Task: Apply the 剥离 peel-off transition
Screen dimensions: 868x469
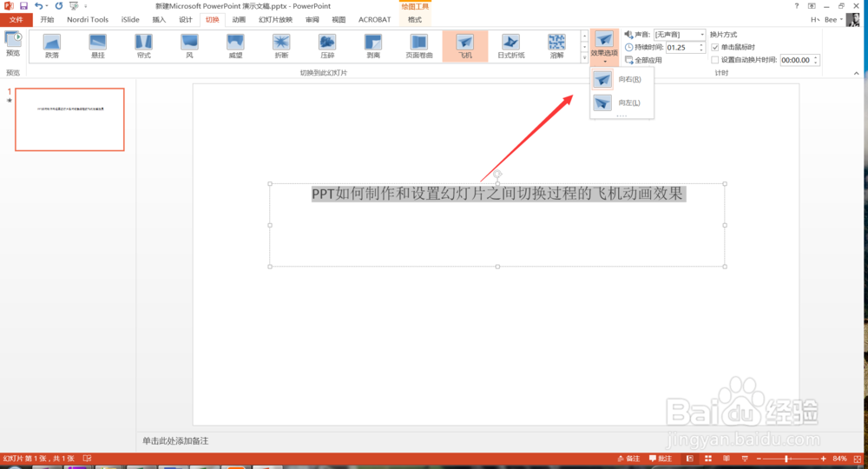Action: click(x=373, y=46)
